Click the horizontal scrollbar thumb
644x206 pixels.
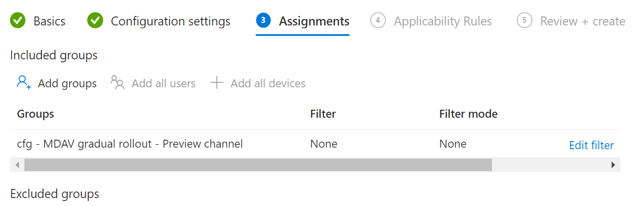[x=258, y=165]
